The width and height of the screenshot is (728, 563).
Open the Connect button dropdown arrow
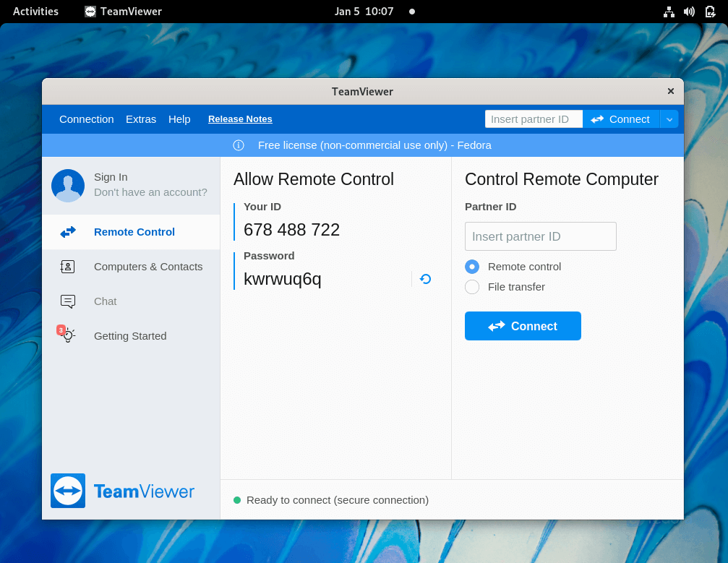(x=669, y=119)
